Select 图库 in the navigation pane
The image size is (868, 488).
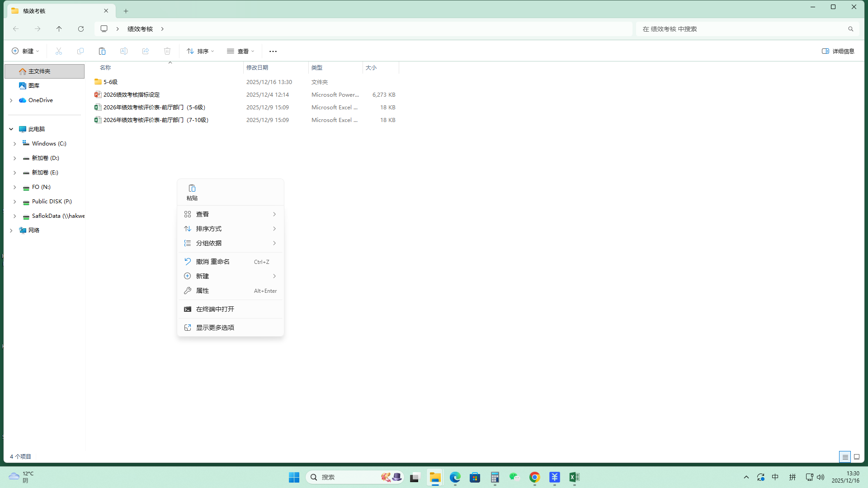pyautogui.click(x=34, y=86)
